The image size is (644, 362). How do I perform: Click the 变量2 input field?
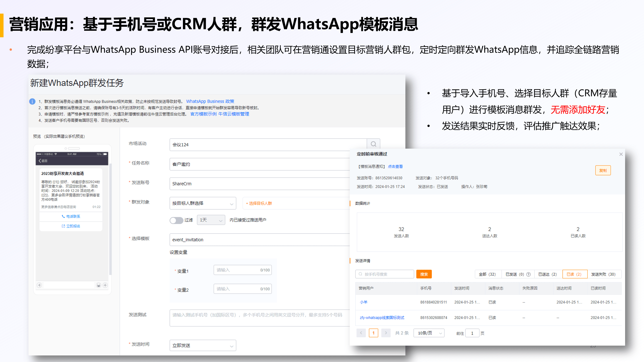tap(243, 289)
